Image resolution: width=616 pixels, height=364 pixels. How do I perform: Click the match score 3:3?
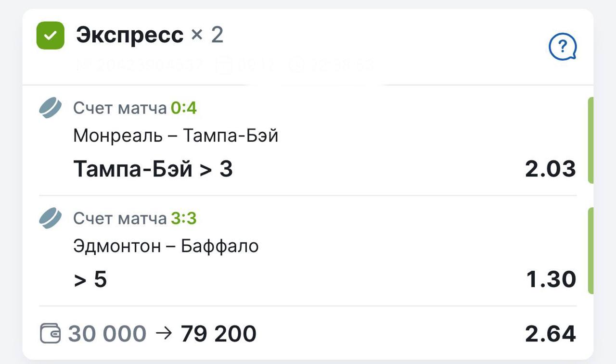click(184, 219)
